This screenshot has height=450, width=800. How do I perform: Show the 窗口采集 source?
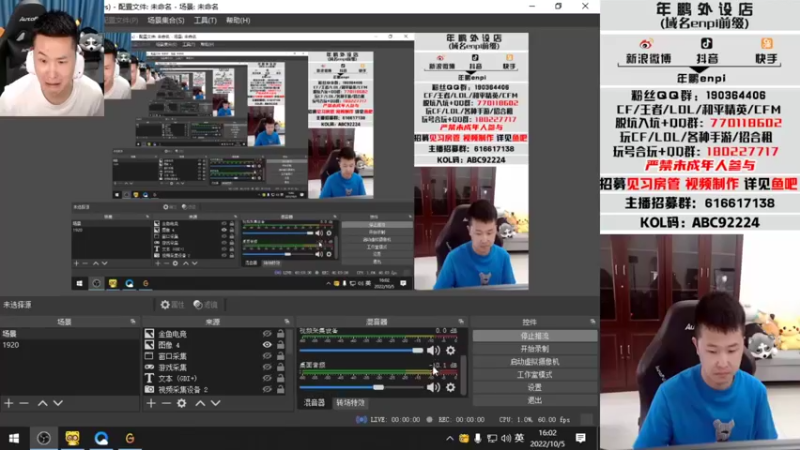pos(267,356)
